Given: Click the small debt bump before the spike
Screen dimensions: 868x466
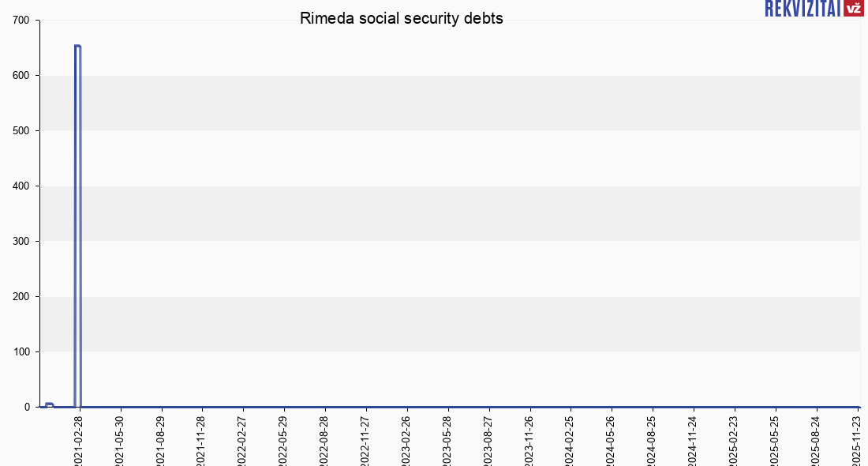Looking at the screenshot, I should tap(49, 404).
